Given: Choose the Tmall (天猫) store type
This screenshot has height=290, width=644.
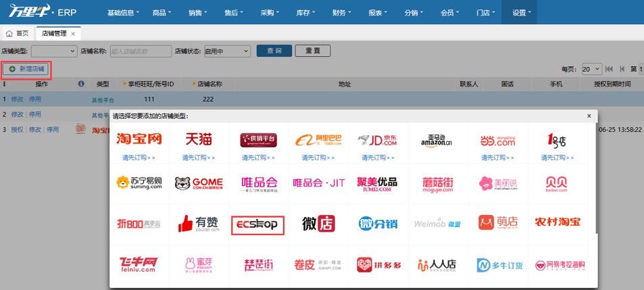Looking at the screenshot, I should click(199, 139).
